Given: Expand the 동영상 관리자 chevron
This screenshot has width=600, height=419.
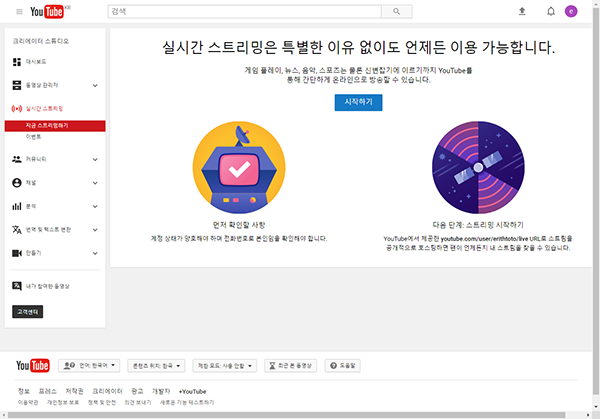Looking at the screenshot, I should (x=95, y=86).
